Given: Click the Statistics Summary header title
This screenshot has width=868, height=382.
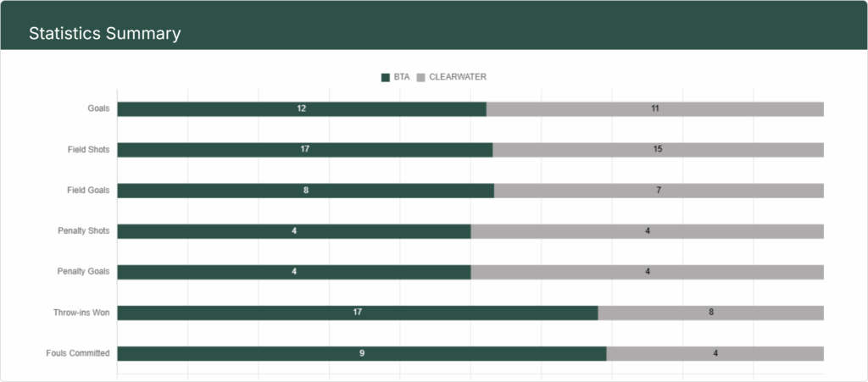Looking at the screenshot, I should [x=104, y=34].
